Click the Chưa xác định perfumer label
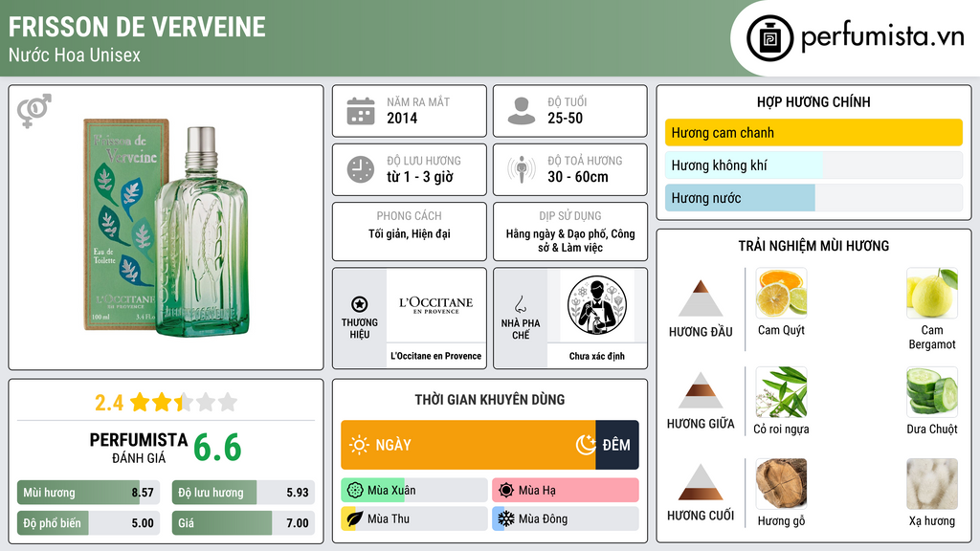Image resolution: width=980 pixels, height=551 pixels. pos(597,356)
